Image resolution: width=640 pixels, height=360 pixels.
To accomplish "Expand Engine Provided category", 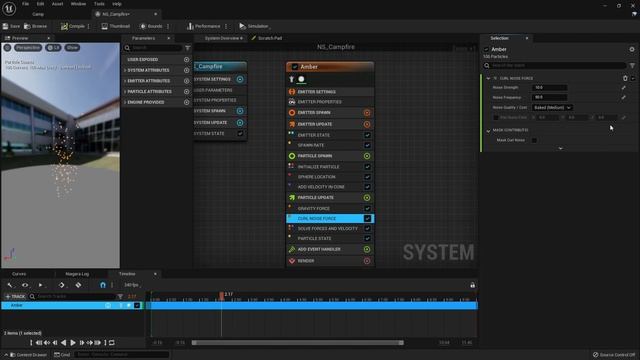I will [125, 102].
